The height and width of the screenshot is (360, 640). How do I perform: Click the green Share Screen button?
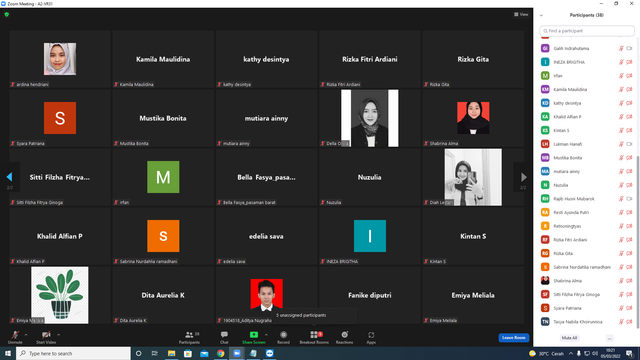coord(253,337)
